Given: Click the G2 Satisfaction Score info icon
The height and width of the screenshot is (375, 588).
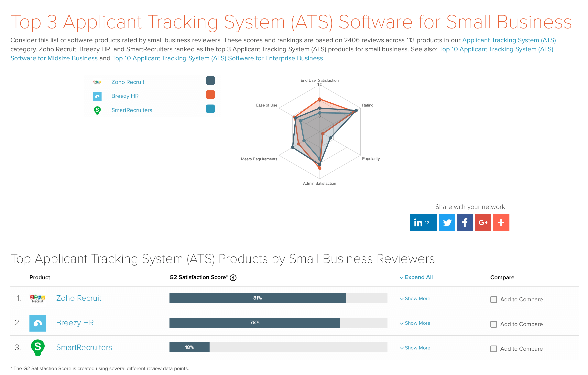Looking at the screenshot, I should (233, 278).
